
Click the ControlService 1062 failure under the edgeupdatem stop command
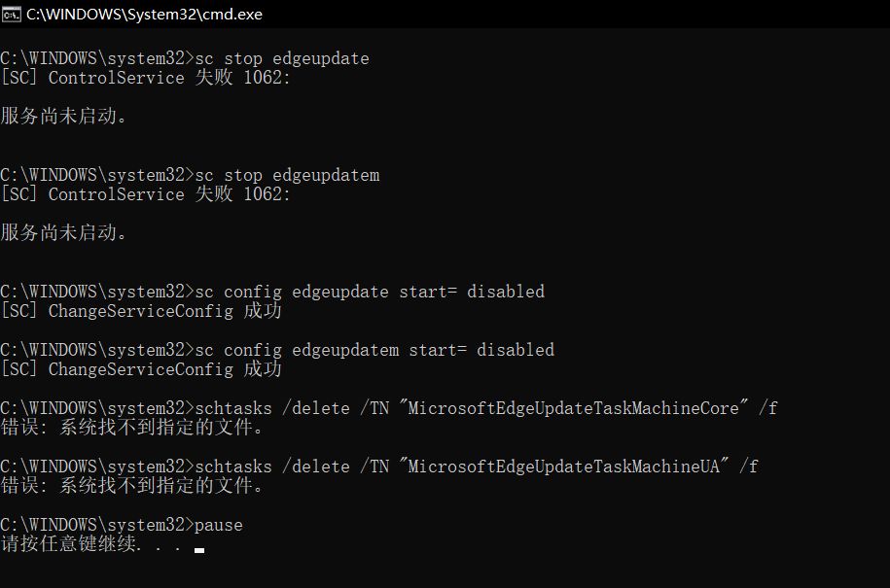click(x=146, y=194)
